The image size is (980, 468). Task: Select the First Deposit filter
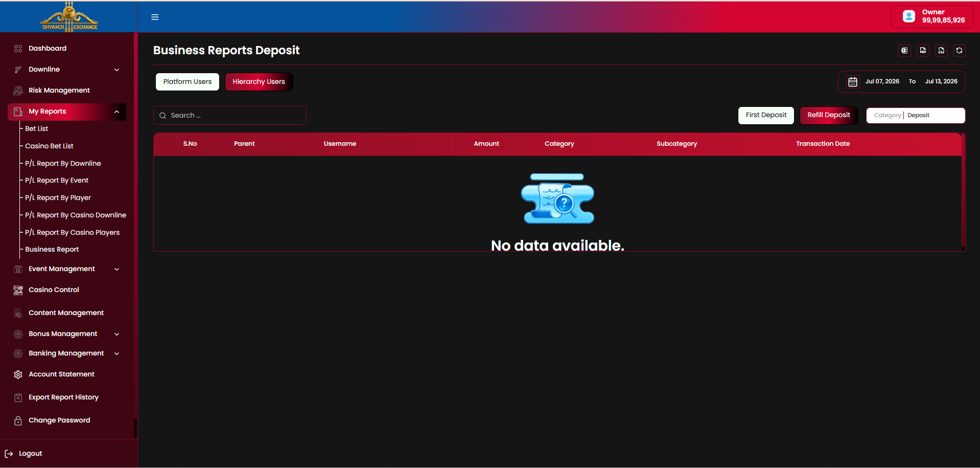click(766, 115)
